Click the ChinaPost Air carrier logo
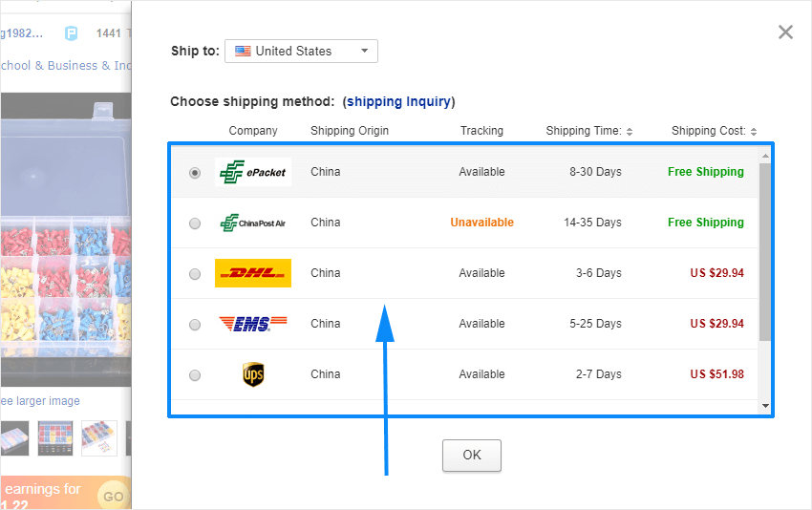 pyautogui.click(x=253, y=223)
